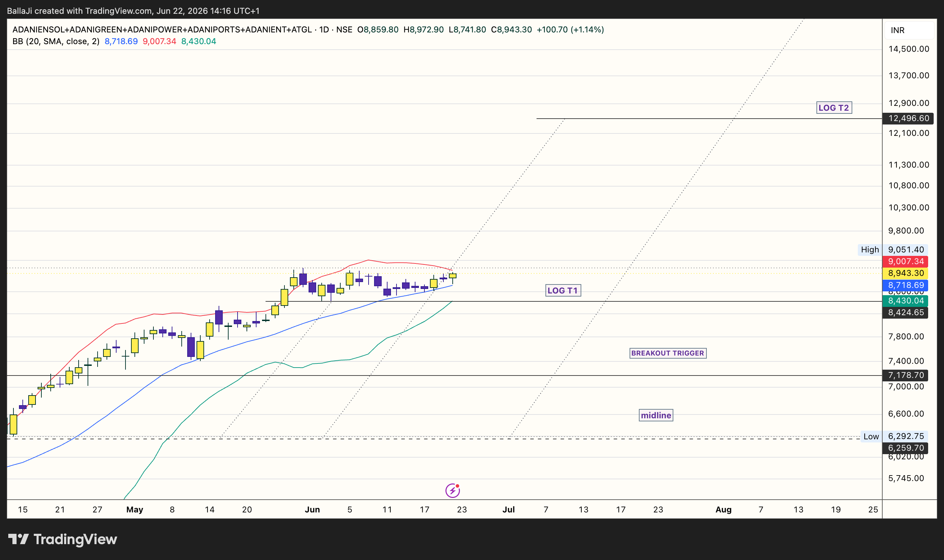Click the 14,500.00 price scale label
The height and width of the screenshot is (560, 944).
(x=908, y=49)
